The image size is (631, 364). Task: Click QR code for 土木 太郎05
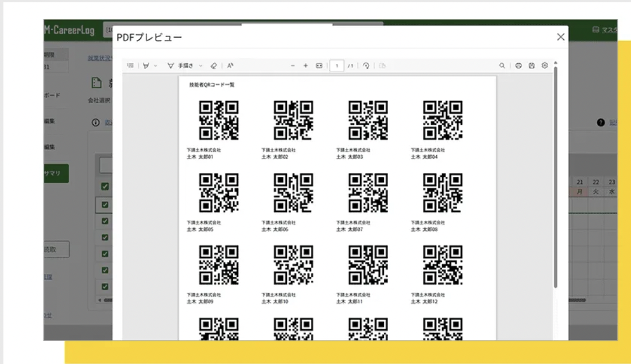219,193
